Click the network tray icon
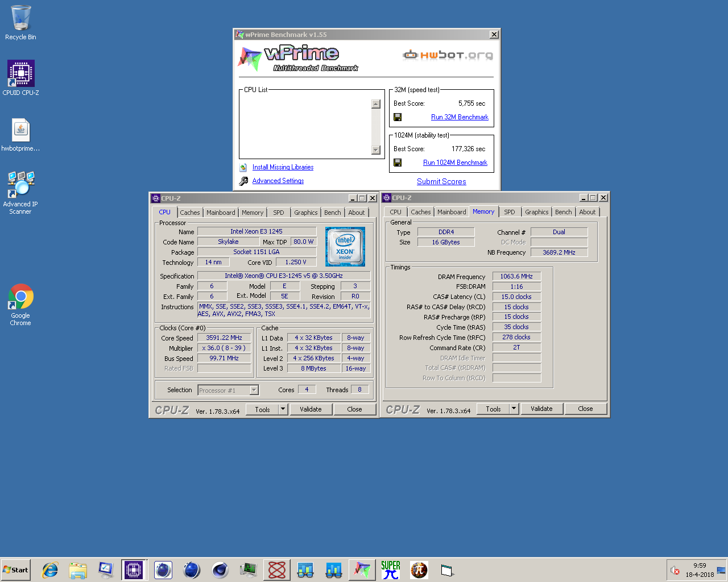728x582 pixels. pyautogui.click(x=721, y=570)
